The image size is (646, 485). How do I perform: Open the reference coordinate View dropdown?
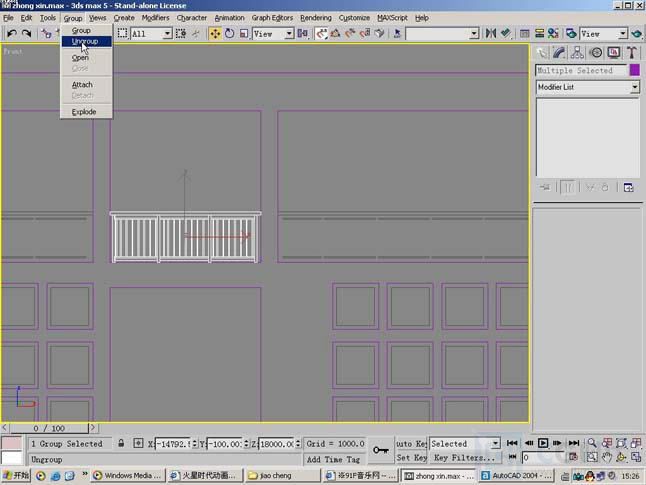[x=289, y=34]
